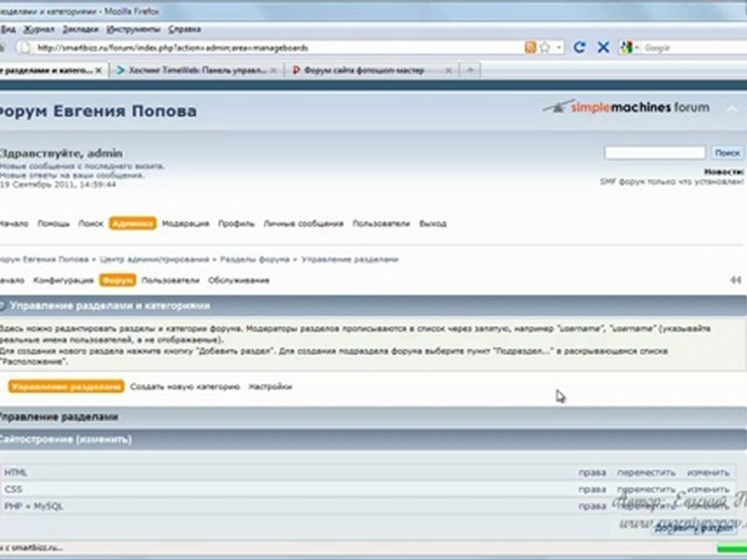Click the CSS board name
The height and width of the screenshot is (560, 747).
coord(13,489)
